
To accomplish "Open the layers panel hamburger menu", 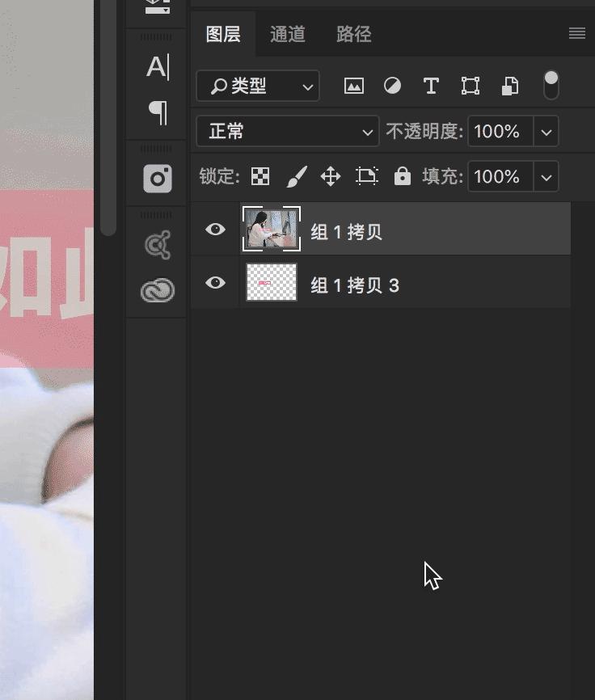I will click(x=576, y=33).
